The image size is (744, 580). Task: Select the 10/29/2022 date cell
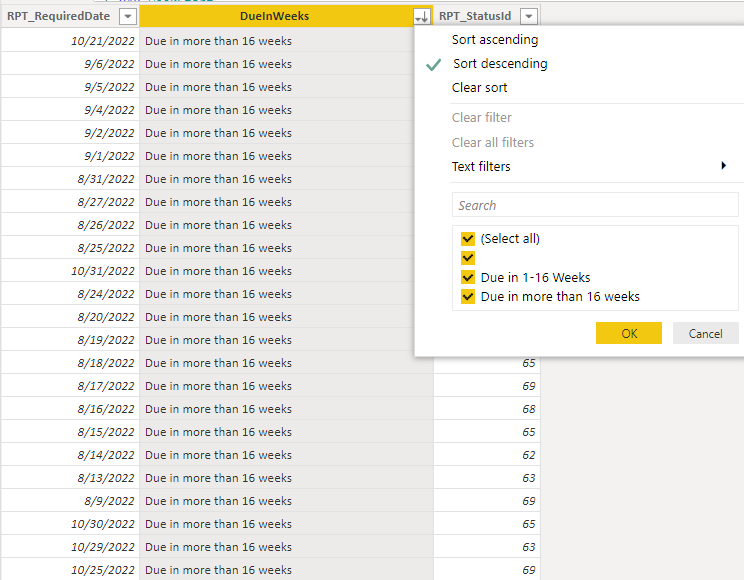point(70,547)
